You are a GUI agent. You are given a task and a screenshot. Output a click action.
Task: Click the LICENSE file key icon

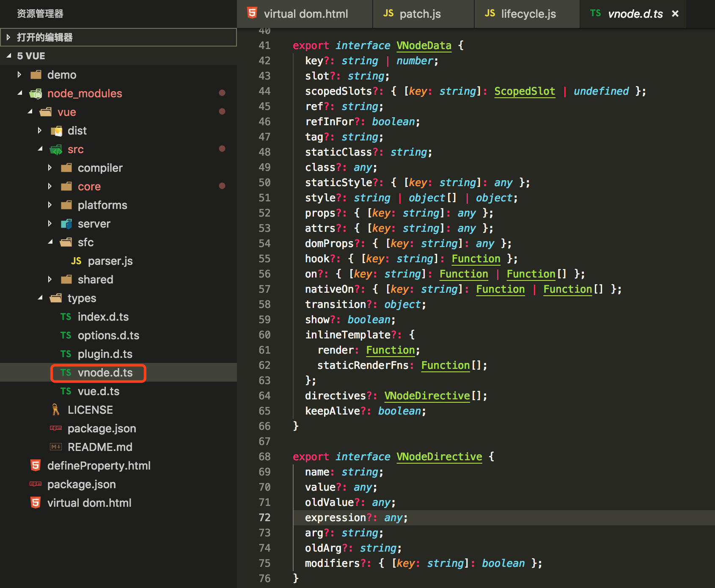click(55, 409)
